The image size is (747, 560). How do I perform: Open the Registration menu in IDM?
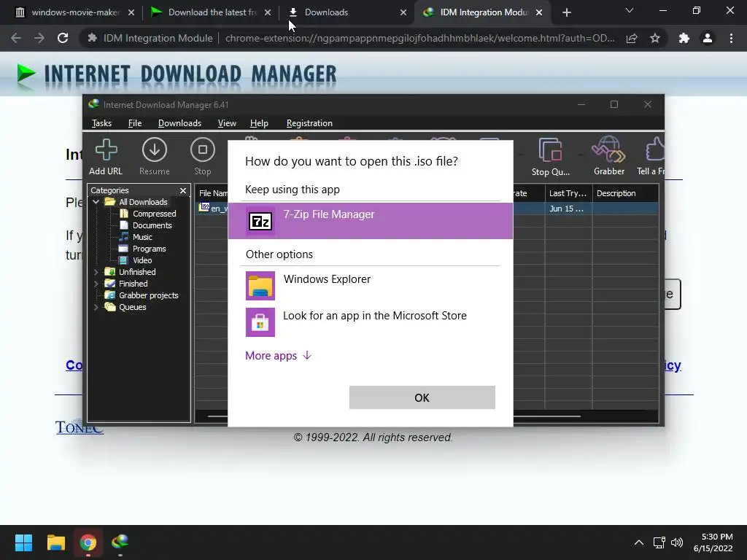pos(309,123)
